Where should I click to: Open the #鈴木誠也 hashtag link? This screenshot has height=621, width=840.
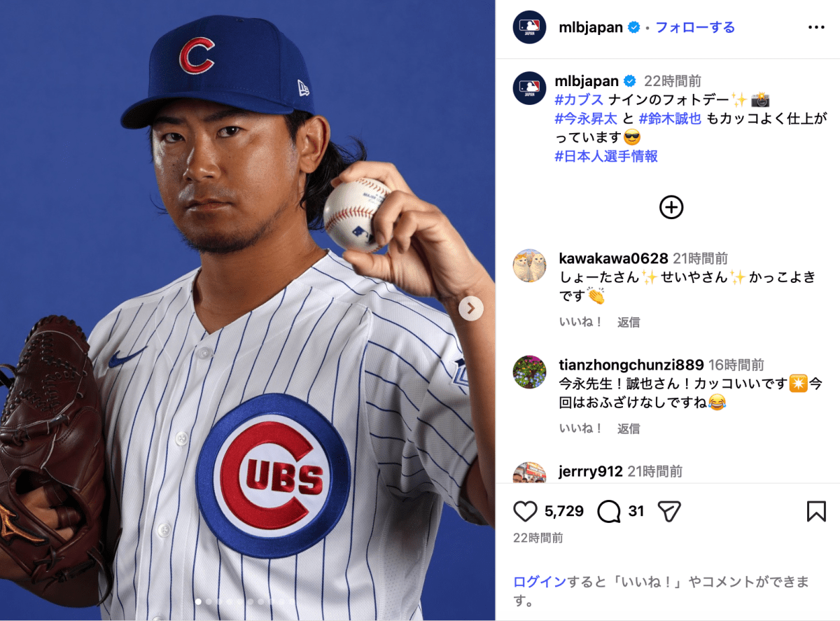(x=670, y=119)
